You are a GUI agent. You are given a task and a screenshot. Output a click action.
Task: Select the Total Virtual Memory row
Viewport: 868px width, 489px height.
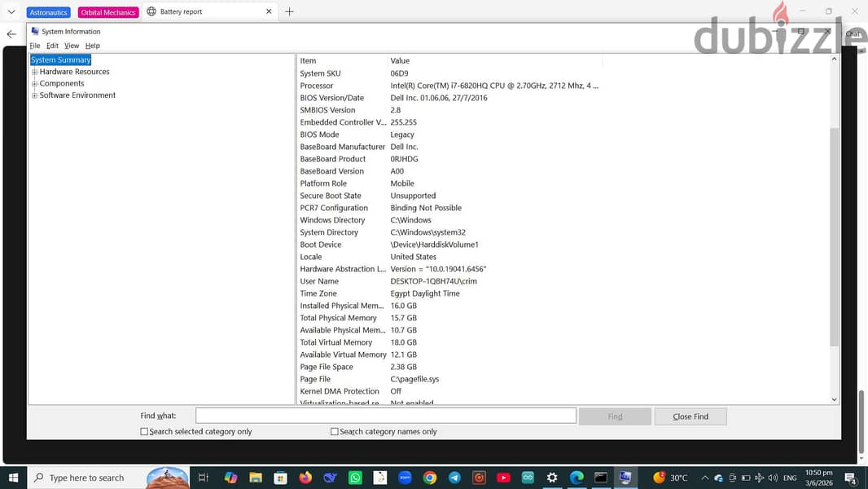(449, 342)
